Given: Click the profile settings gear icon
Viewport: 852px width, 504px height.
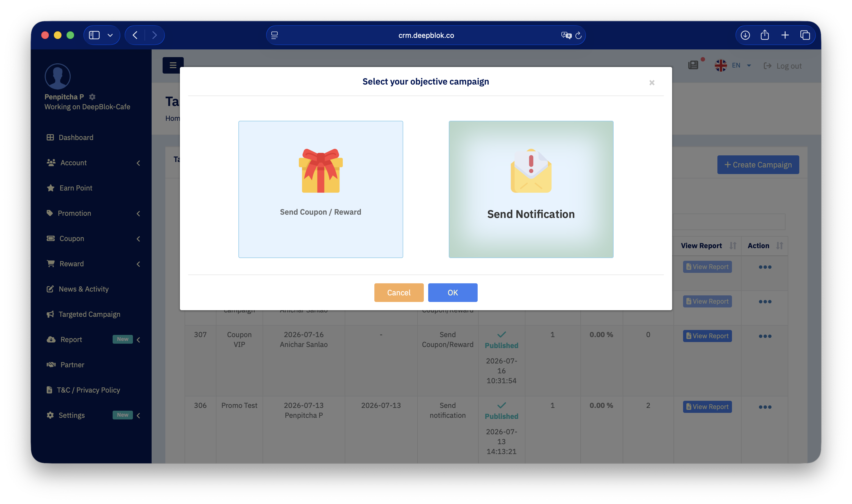Looking at the screenshot, I should click(92, 97).
